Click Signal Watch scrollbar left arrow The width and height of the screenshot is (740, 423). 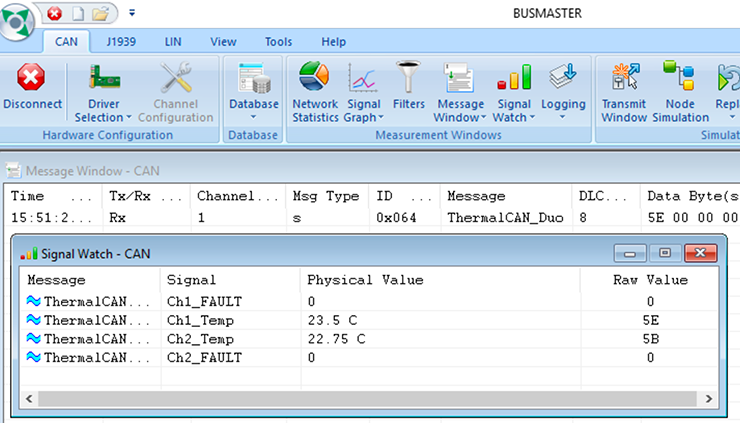[29, 398]
